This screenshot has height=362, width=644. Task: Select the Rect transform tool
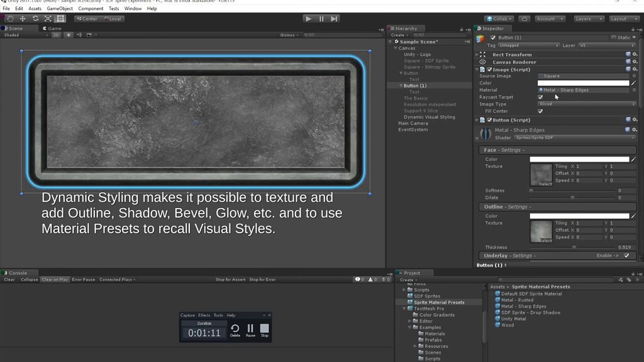coord(60,19)
